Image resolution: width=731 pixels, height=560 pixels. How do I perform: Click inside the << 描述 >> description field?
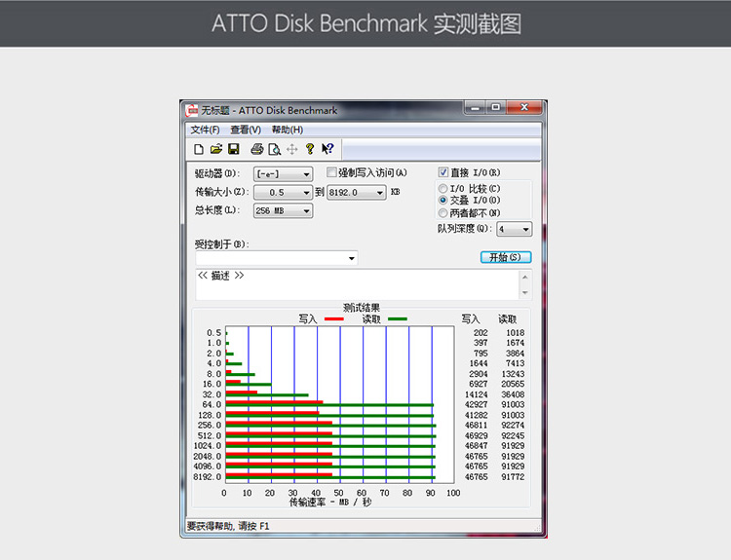(358, 284)
